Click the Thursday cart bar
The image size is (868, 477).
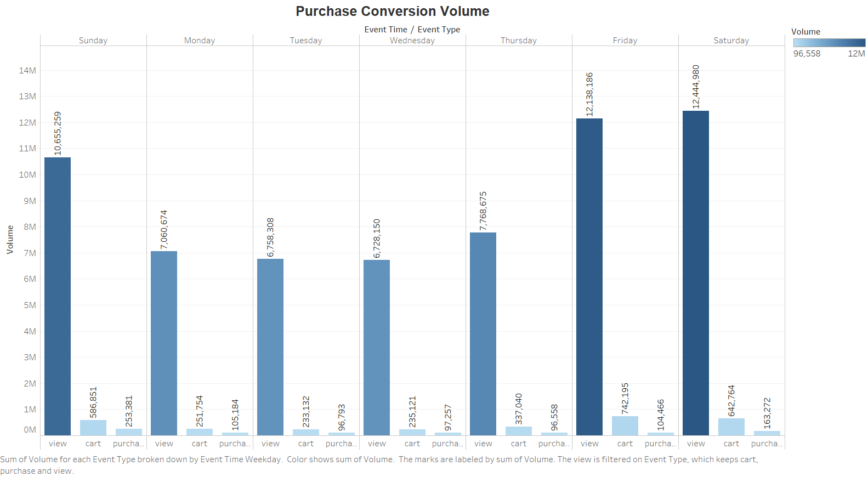coord(519,431)
